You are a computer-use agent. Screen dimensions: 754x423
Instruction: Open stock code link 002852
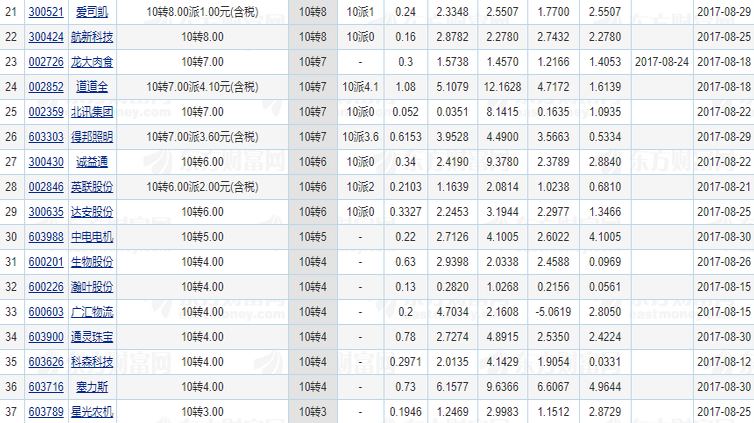[46, 87]
